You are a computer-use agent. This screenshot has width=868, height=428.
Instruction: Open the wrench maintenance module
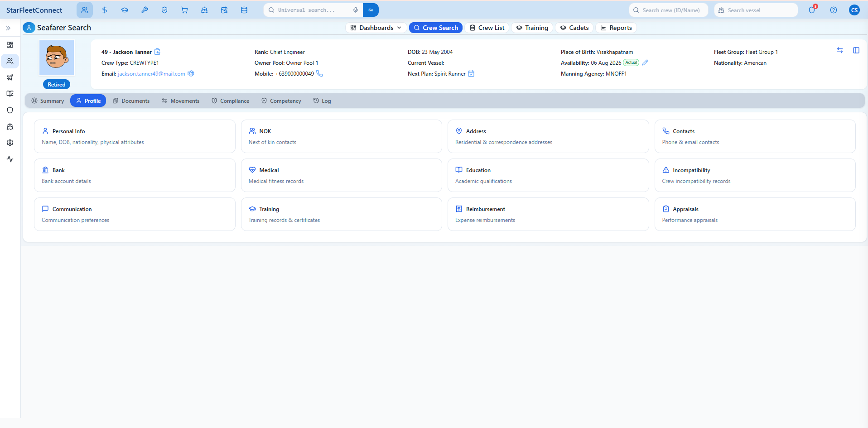[145, 10]
